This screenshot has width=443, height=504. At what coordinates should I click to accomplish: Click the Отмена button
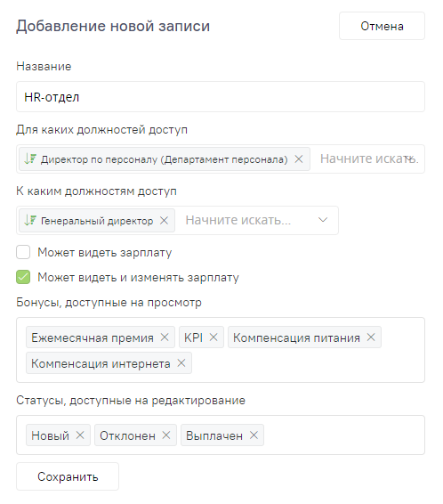pos(382,26)
